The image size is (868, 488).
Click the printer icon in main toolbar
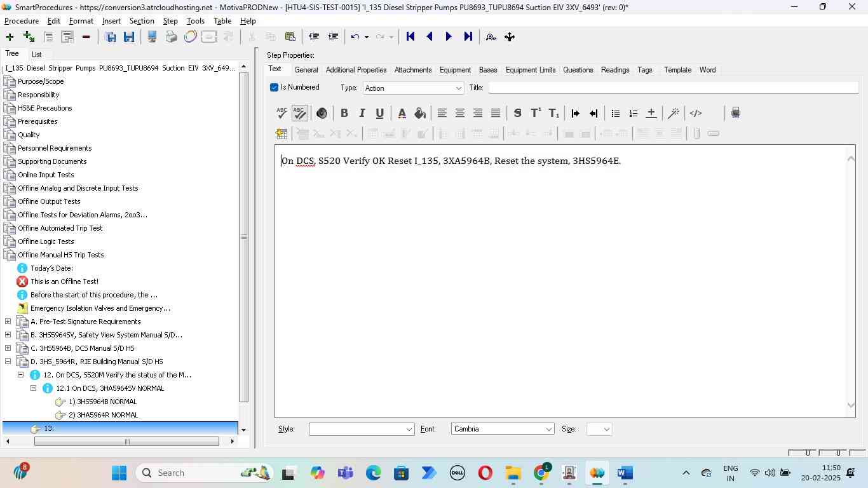point(171,37)
